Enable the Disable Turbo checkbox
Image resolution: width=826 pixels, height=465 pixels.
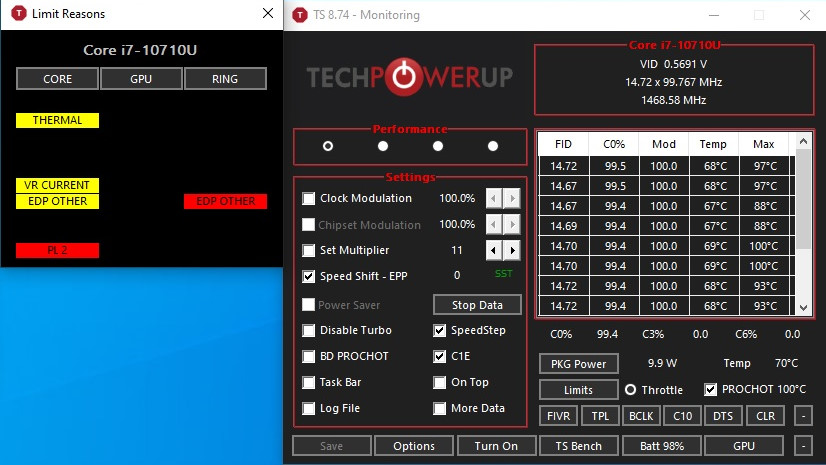click(309, 331)
